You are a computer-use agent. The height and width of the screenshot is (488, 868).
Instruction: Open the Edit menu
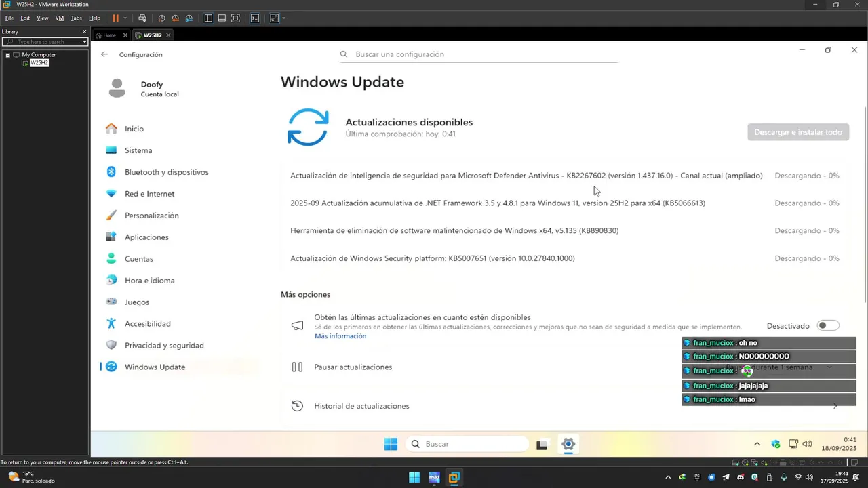pyautogui.click(x=25, y=18)
